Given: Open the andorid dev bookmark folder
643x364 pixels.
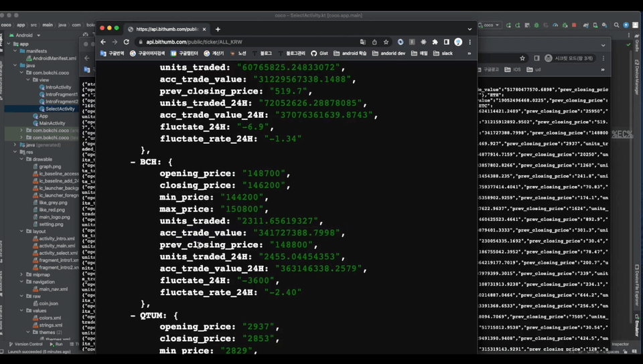Looking at the screenshot, I should click(388, 54).
